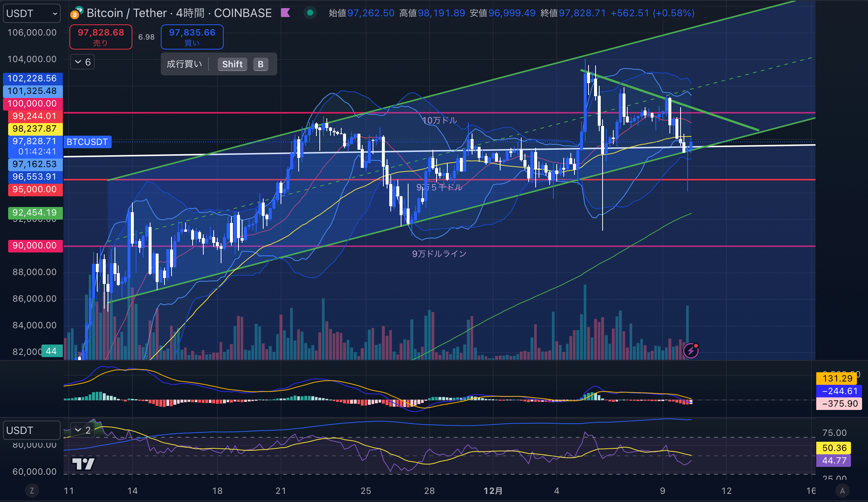Click the 9 date on time axis
Viewport: 868px width, 502px height.
662,491
